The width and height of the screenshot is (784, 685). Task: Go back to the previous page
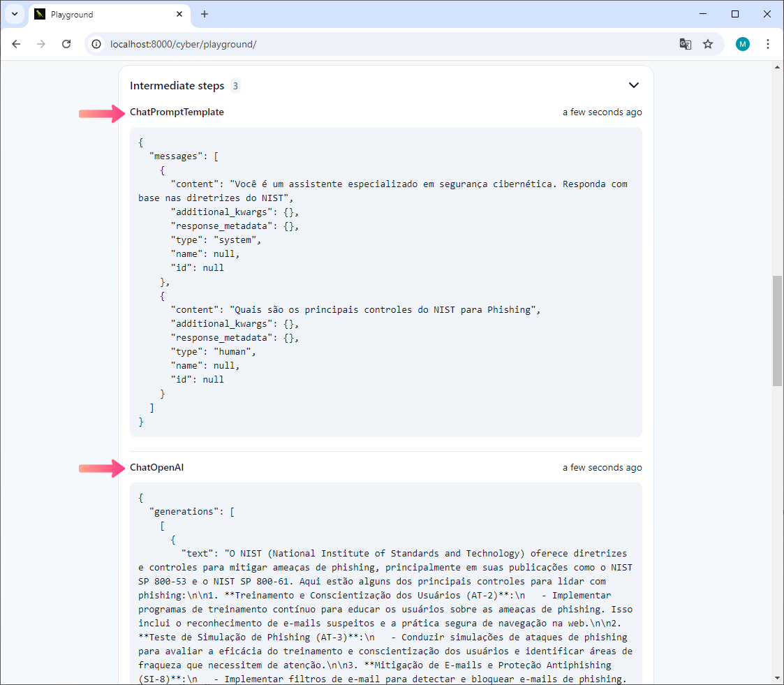click(x=16, y=44)
